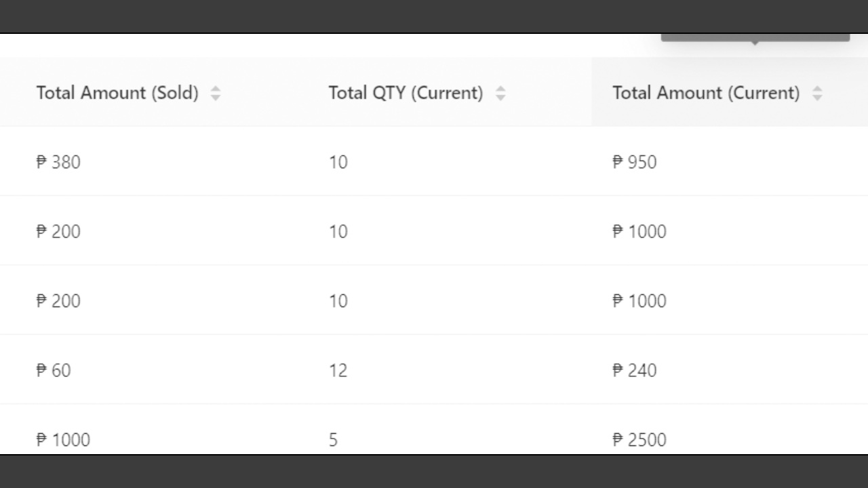This screenshot has width=868, height=488.
Task: Click the Total Amount (Sold) column header label
Action: [x=117, y=93]
